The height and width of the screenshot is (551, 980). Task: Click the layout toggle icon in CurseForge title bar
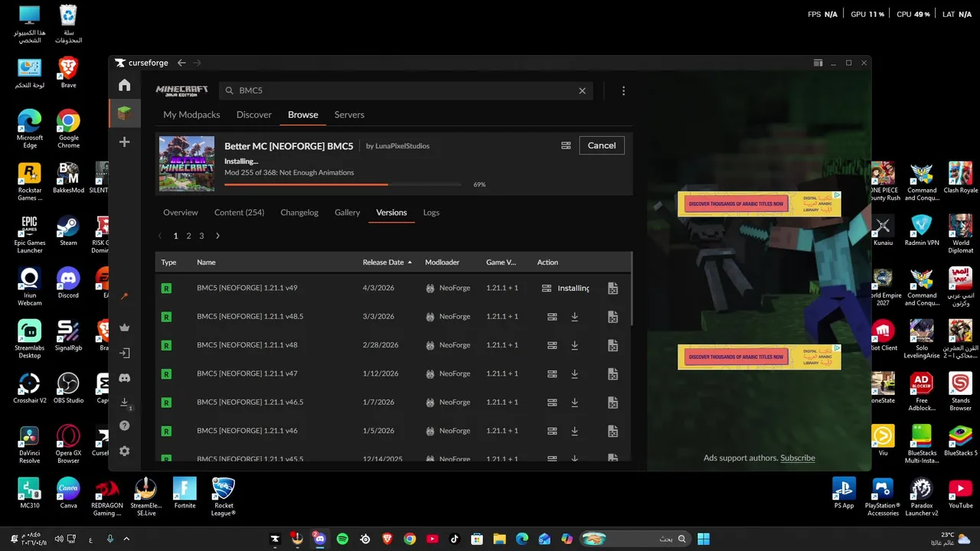(818, 63)
